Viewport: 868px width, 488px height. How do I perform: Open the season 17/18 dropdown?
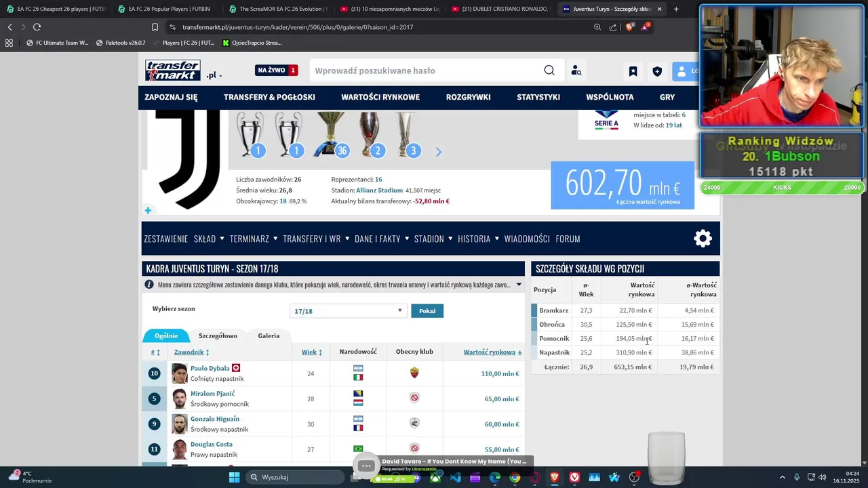348,311
